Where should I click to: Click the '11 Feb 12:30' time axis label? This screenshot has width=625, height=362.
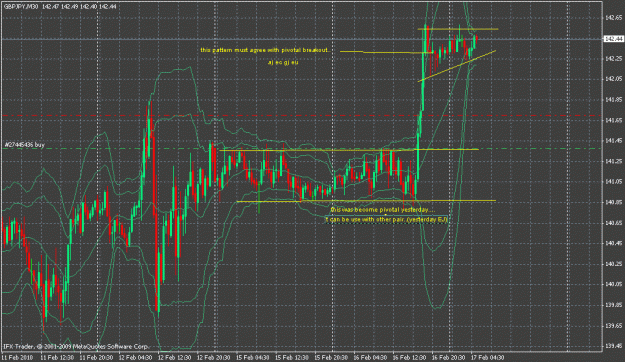(x=57, y=358)
